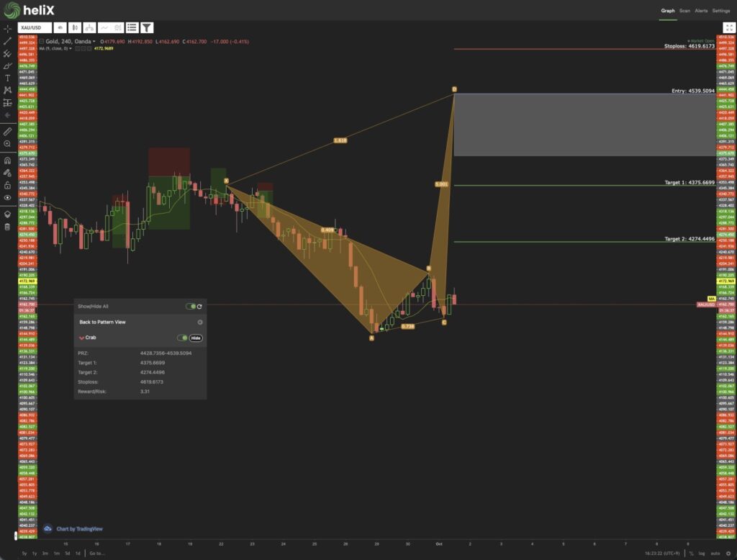Select the XABCD pattern tool
Screen dimensions: 737x560
point(7,90)
